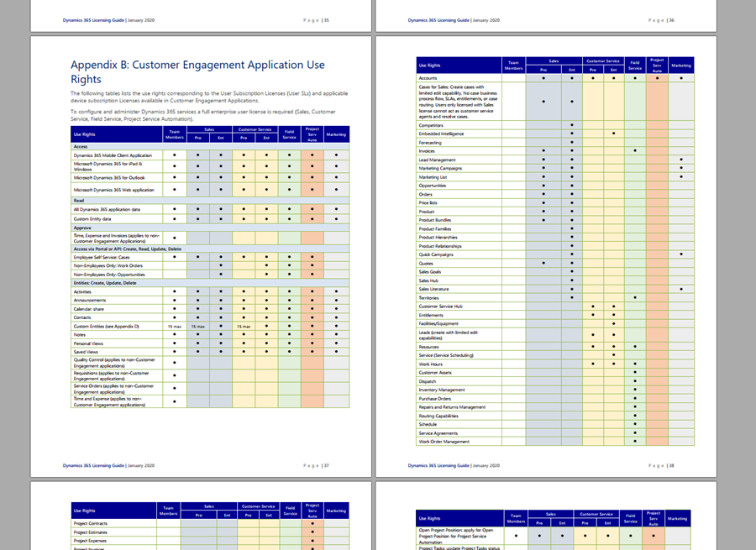Viewport: 756px width, 550px height.
Task: Click the "Routing Capabilities" row label
Action: pyautogui.click(x=438, y=416)
